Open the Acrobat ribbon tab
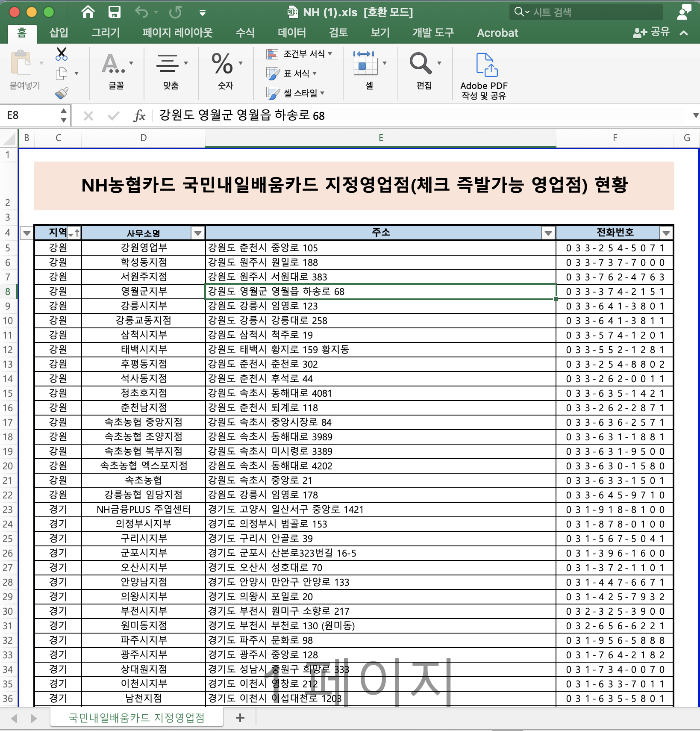This screenshot has height=731, width=700. pos(497,33)
